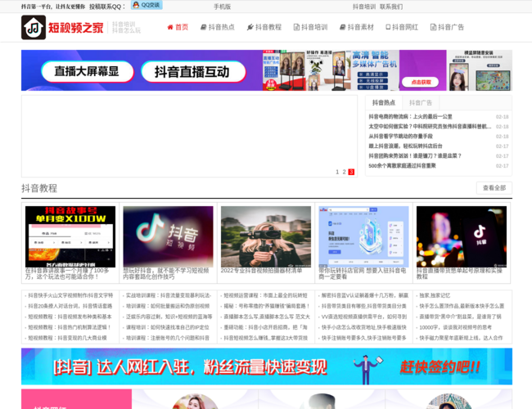Open the 抖店官网 blue webpage thumbnail
Image resolution: width=532 pixels, height=409 pixels.
(x=363, y=236)
